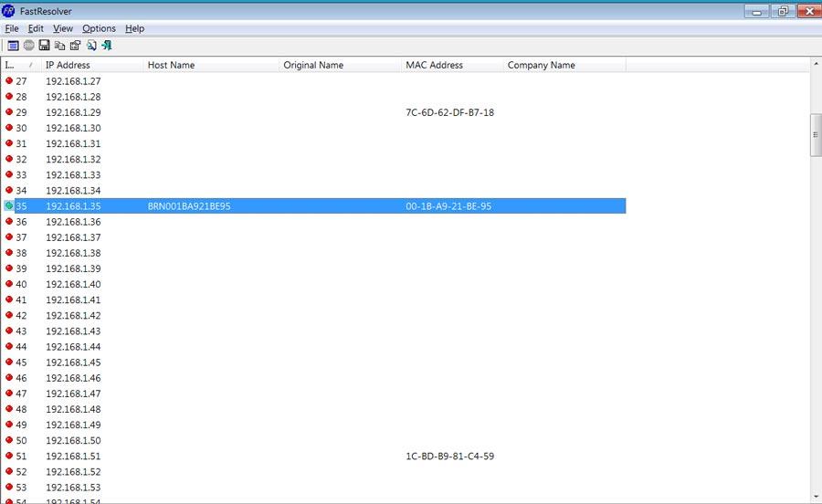Click the index column header with sort arrow
The image size is (822, 504).
click(x=21, y=65)
